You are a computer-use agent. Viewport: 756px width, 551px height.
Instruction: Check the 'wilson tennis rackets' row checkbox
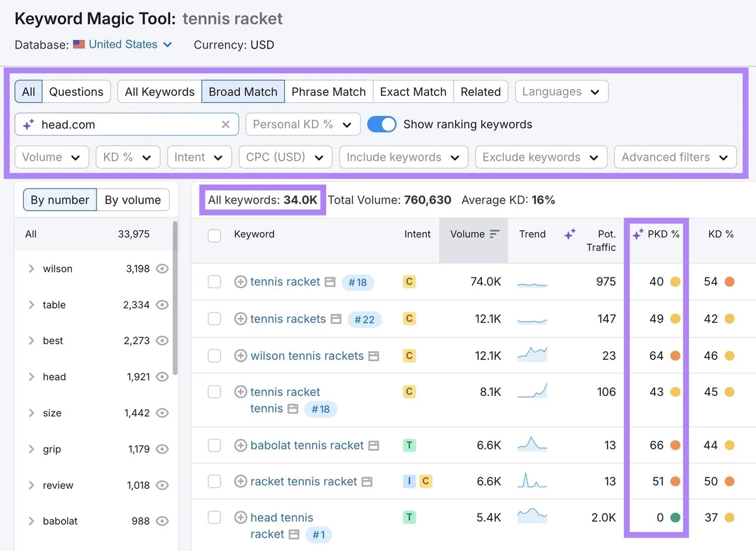click(x=214, y=356)
